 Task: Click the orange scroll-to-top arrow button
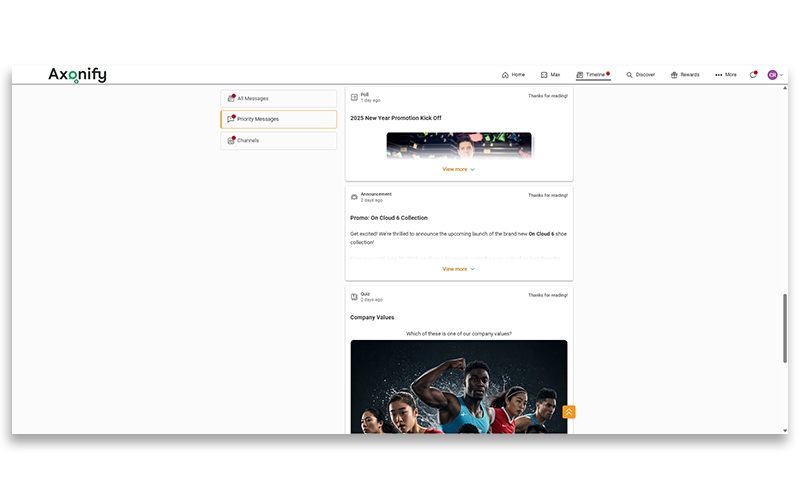569,412
